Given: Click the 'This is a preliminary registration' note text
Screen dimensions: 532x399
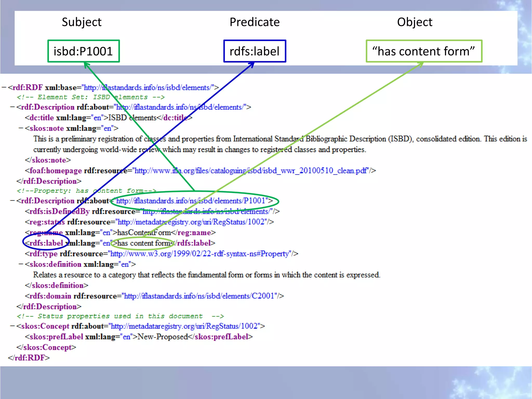Looking at the screenshot, I should click(x=280, y=139).
